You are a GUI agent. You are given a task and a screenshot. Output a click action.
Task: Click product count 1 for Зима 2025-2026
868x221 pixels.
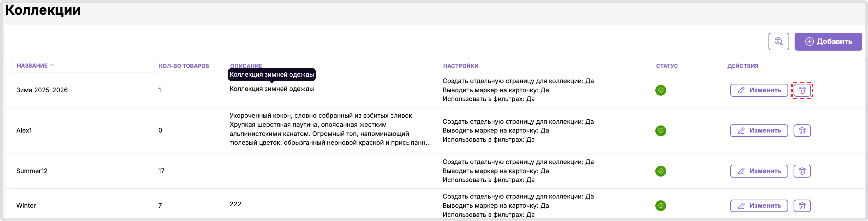click(x=160, y=90)
